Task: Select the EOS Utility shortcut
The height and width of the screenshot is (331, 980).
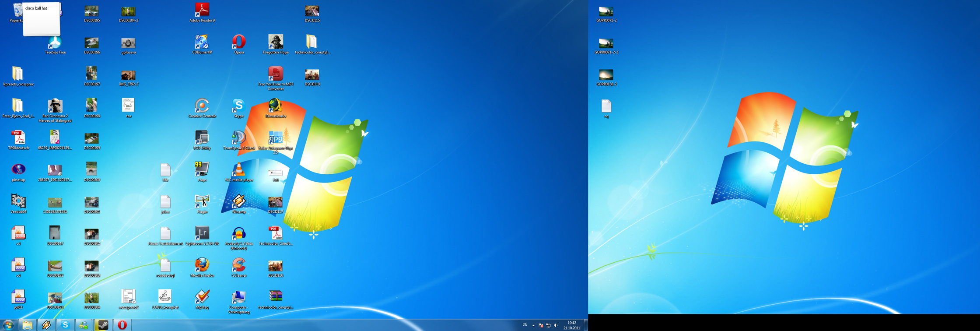Action: tap(202, 140)
